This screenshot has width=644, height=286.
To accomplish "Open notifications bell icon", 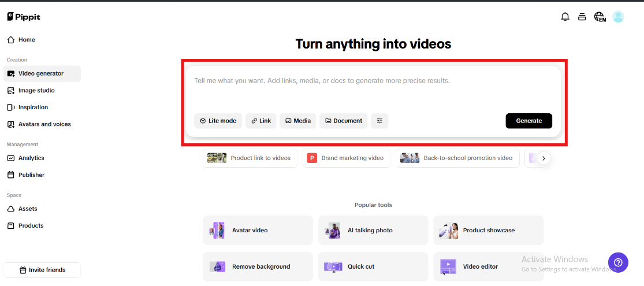I will 565,17.
